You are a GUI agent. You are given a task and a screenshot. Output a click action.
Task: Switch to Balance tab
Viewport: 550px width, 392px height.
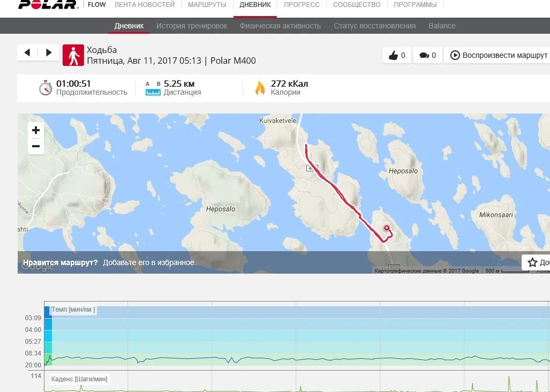(x=442, y=26)
